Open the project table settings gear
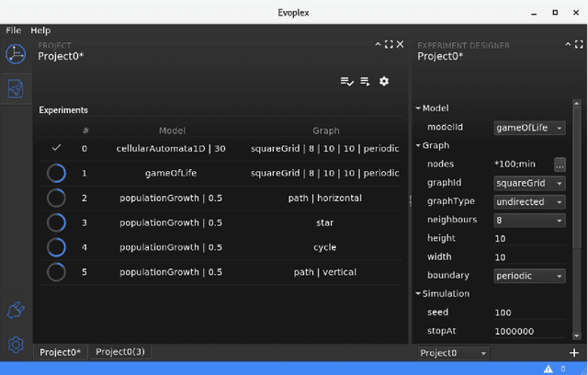Image resolution: width=588 pixels, height=375 pixels. click(384, 82)
